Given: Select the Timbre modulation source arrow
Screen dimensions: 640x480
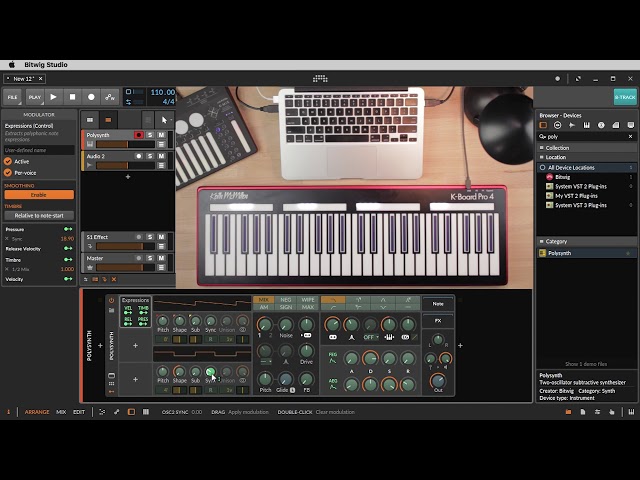Looking at the screenshot, I should click(68, 260).
